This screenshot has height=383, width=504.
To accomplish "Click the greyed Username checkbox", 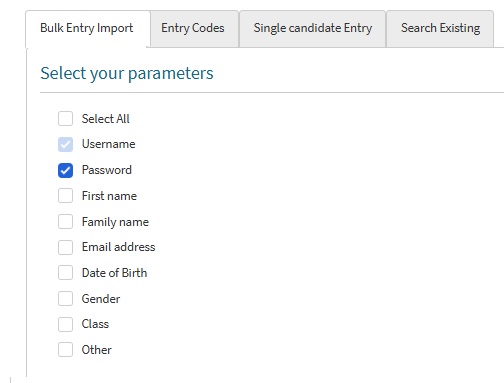I will click(x=65, y=144).
